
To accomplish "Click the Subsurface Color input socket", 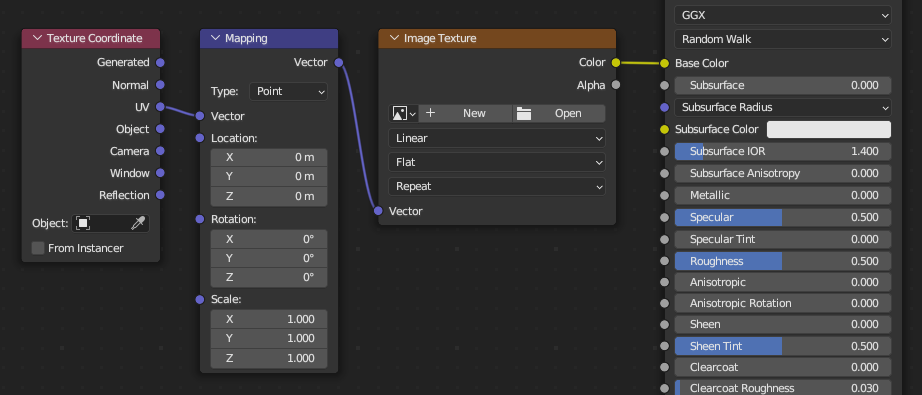I will pyautogui.click(x=664, y=129).
